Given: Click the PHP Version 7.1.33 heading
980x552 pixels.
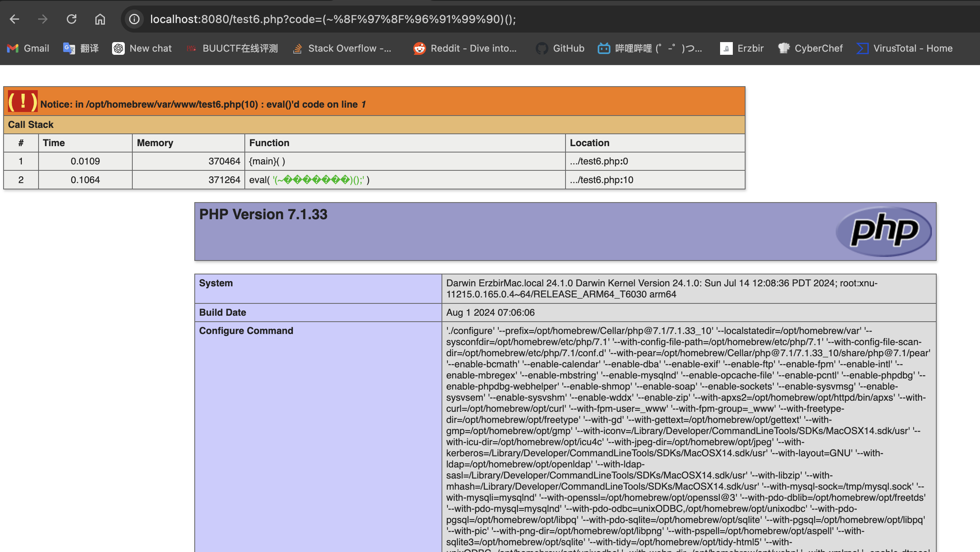Looking at the screenshot, I should [x=263, y=214].
